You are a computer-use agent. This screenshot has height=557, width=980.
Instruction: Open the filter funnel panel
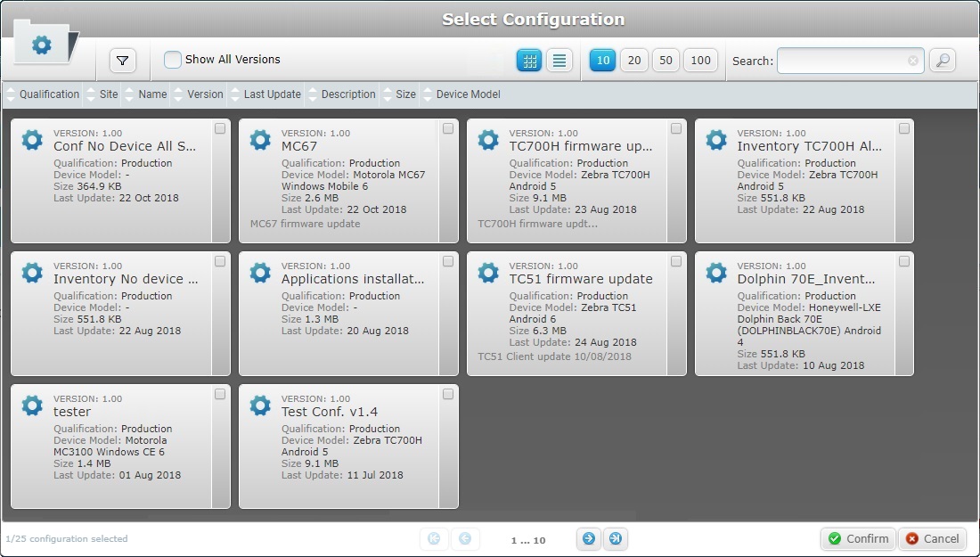123,61
